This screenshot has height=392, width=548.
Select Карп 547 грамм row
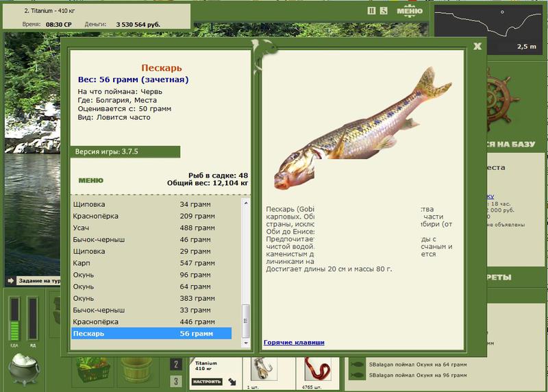pos(151,263)
